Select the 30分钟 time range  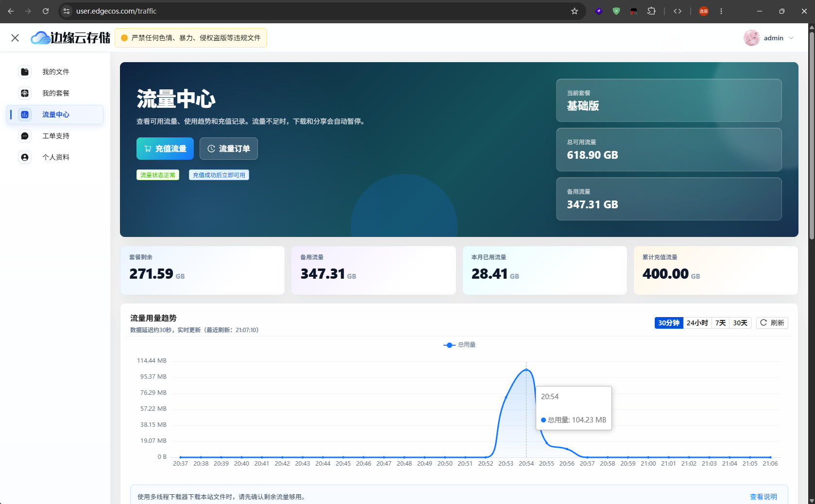(x=669, y=323)
